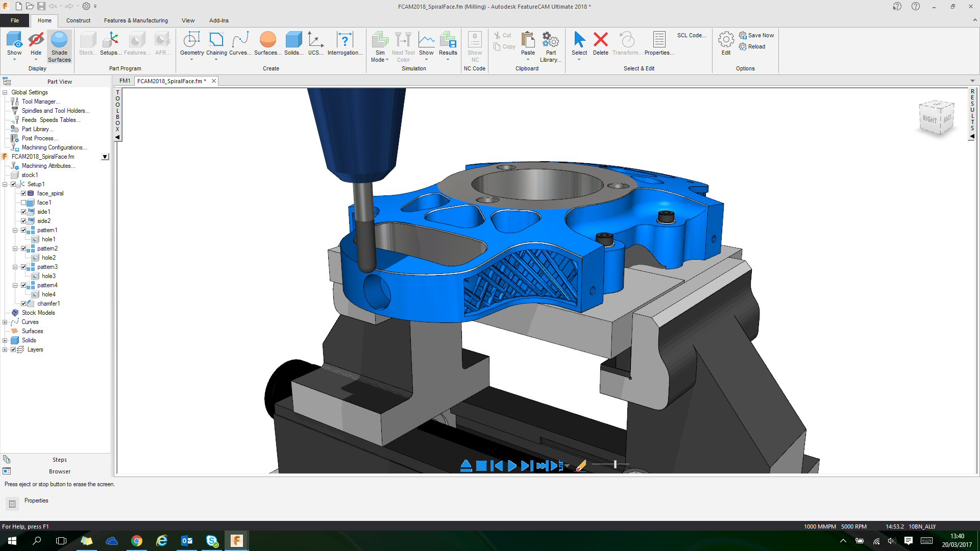Open the Solids wizard

pos(293,44)
